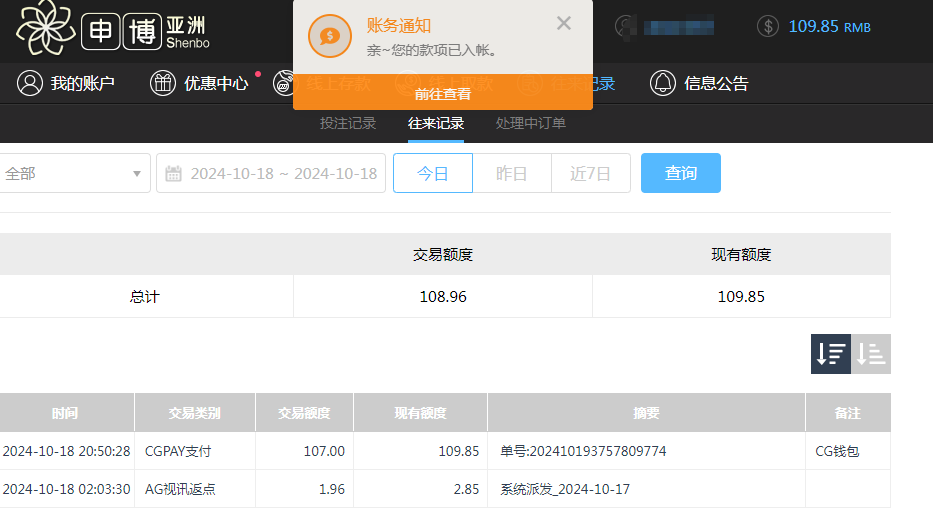Screen dimensions: 933x515
Task: Switch to 处理中订单 tab
Action: (x=530, y=123)
